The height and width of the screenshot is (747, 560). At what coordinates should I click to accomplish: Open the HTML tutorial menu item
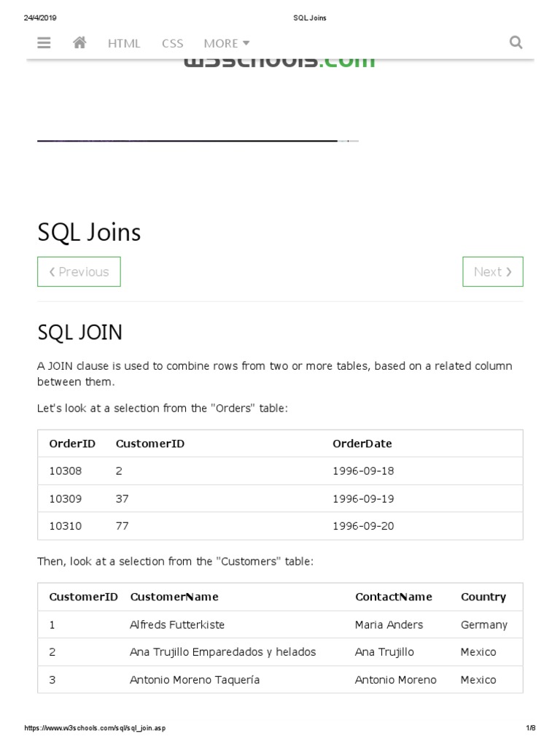pos(124,43)
